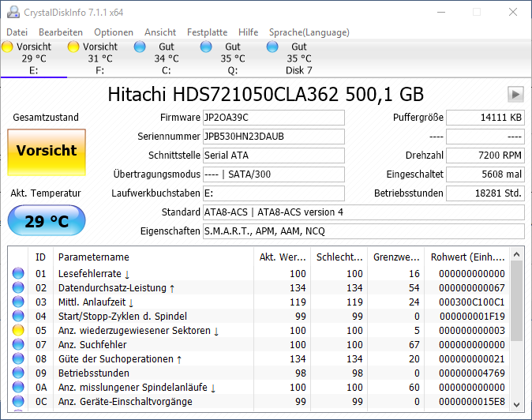Click the Grenzwe... column header
The height and width of the screenshot is (420, 532).
(x=396, y=257)
